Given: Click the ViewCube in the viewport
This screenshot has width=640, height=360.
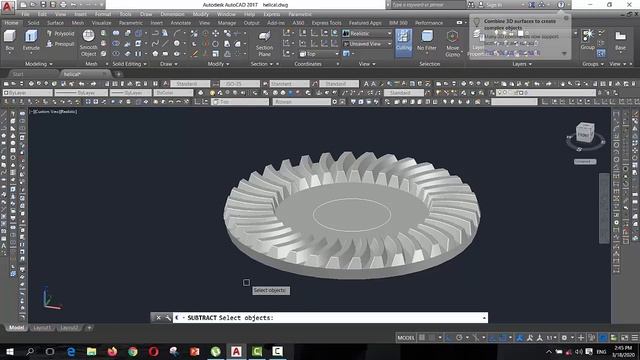Looking at the screenshot, I should point(585,133).
